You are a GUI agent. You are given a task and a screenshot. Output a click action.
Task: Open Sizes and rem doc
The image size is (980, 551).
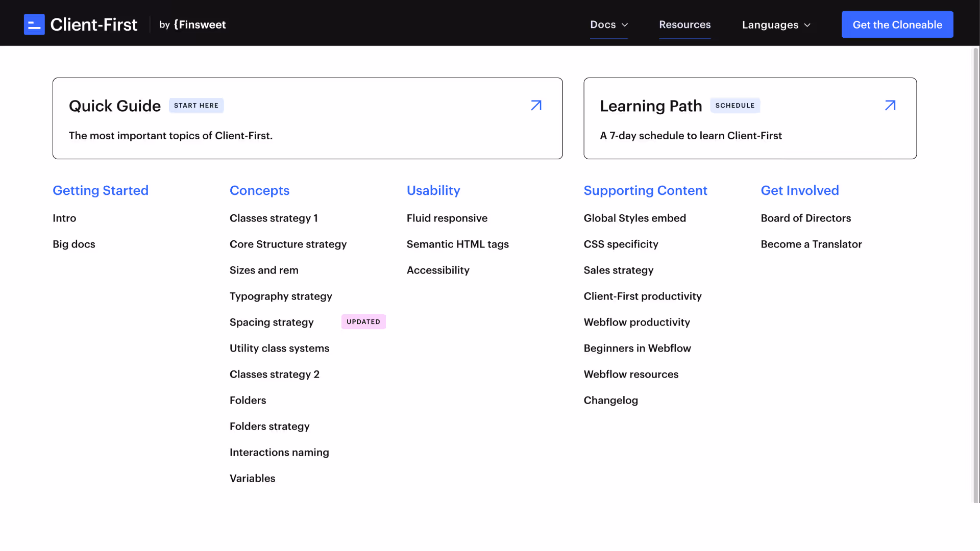tap(264, 270)
